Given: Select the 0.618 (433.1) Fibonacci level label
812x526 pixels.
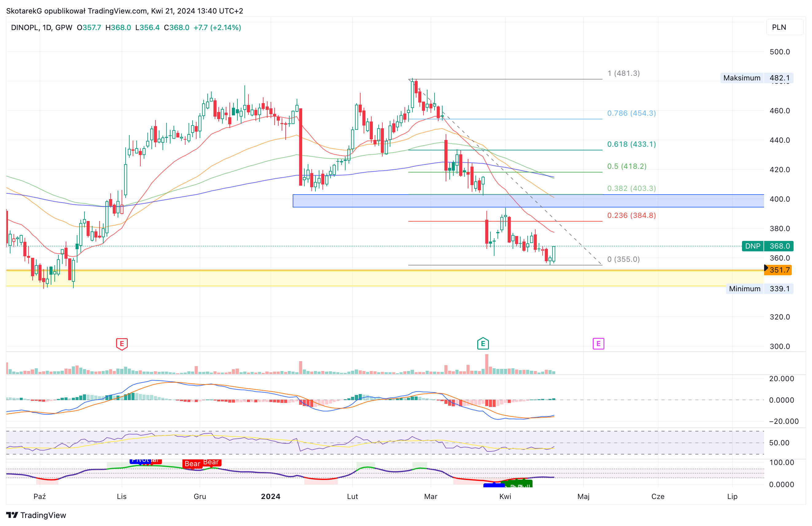Looking at the screenshot, I should tap(631, 144).
